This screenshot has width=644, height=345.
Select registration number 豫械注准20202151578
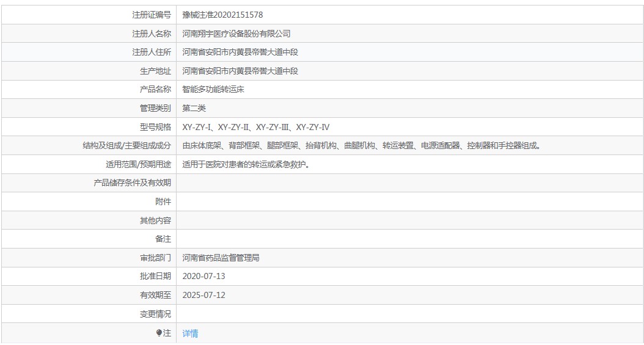coord(222,15)
